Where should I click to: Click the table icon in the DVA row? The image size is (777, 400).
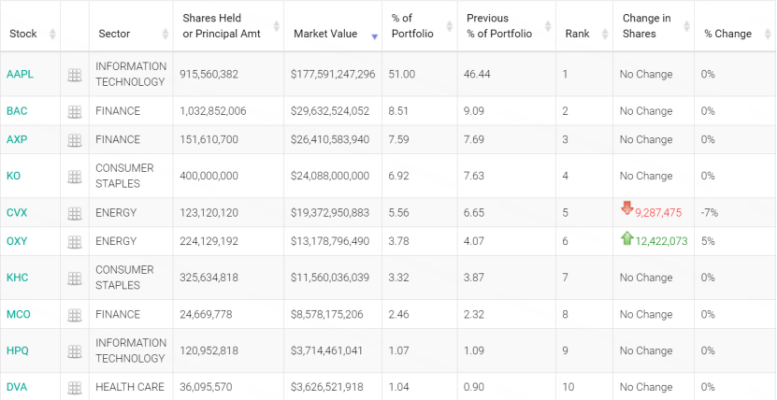point(74,387)
